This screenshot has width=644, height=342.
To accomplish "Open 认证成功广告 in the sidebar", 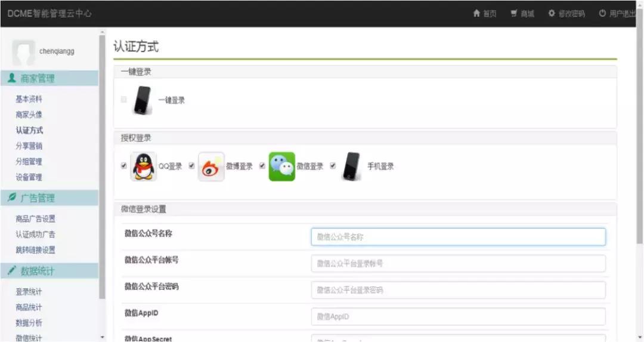I will [x=35, y=235].
